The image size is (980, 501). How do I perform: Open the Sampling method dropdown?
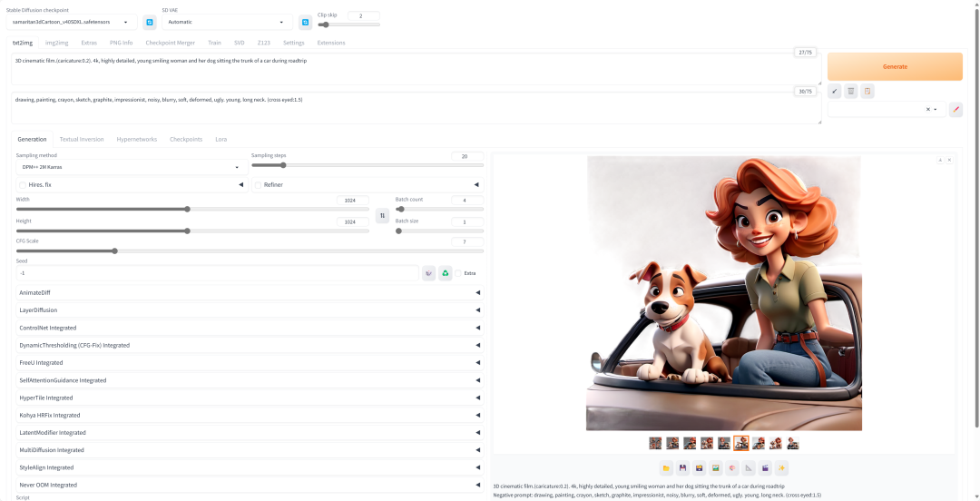coord(130,167)
